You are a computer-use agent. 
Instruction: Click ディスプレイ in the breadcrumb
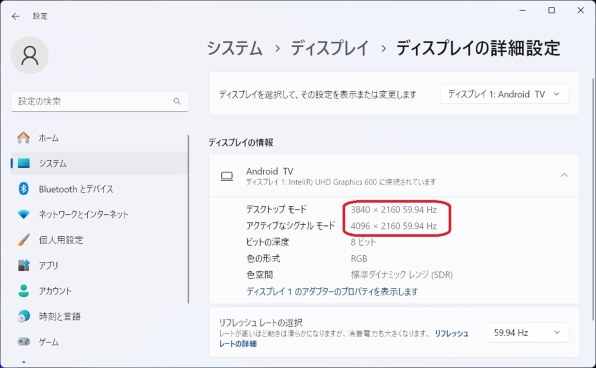[x=330, y=48]
